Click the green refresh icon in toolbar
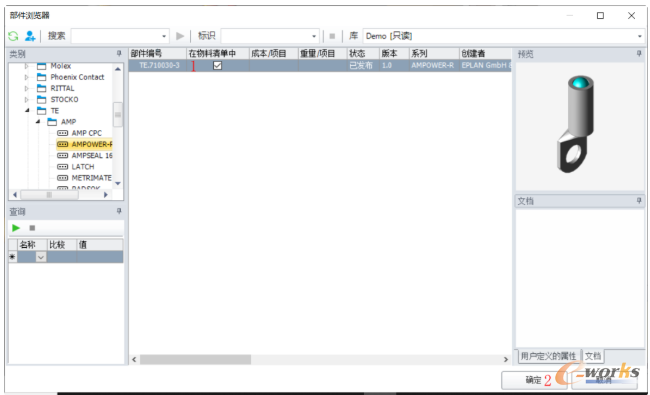The image size is (650, 395). pyautogui.click(x=13, y=36)
